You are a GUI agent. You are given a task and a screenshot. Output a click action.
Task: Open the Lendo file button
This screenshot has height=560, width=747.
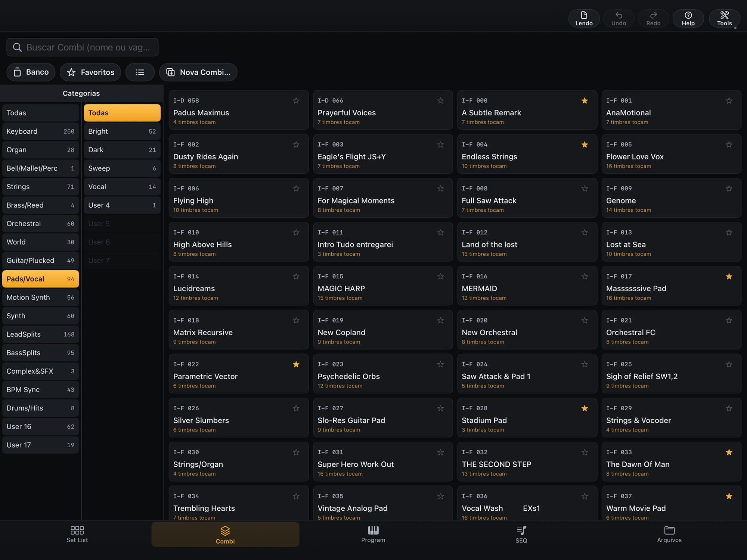(584, 18)
